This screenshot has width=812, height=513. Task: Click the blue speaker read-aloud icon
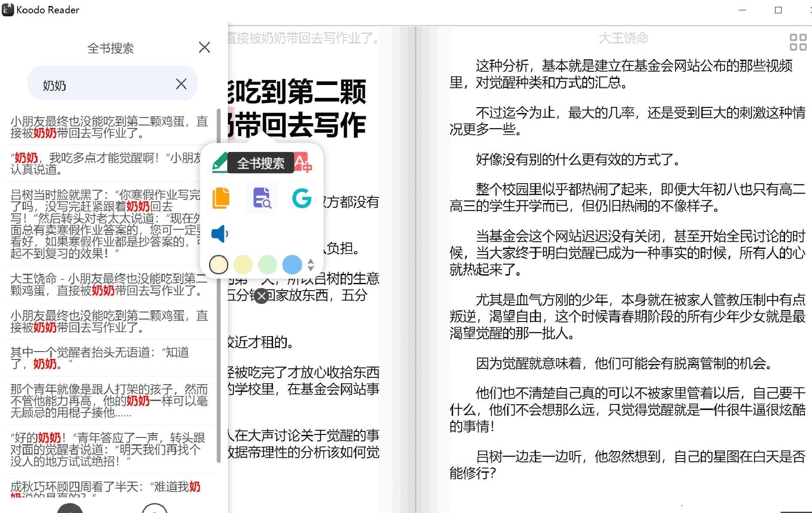(x=220, y=234)
